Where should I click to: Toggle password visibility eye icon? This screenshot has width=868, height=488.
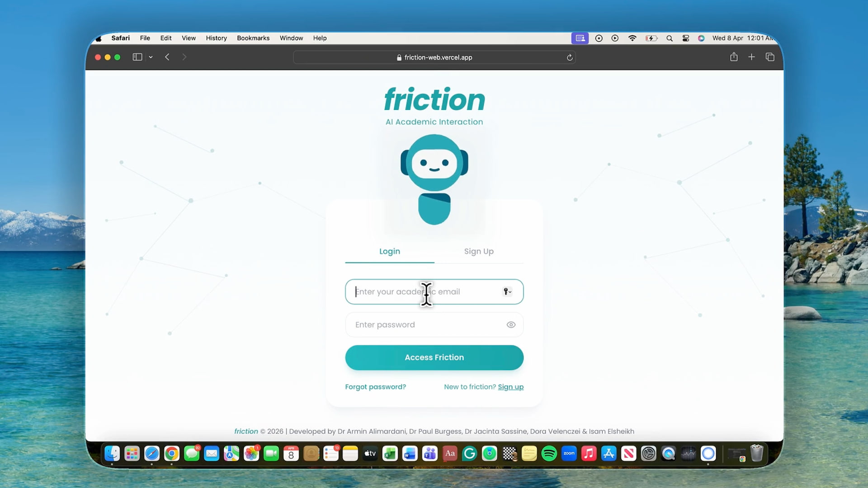click(x=511, y=324)
